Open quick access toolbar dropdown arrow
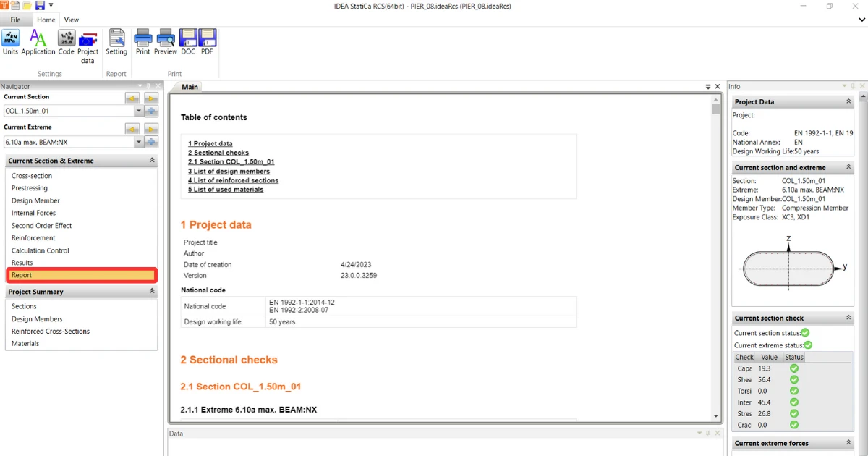The height and width of the screenshot is (456, 868). pyautogui.click(x=51, y=5)
